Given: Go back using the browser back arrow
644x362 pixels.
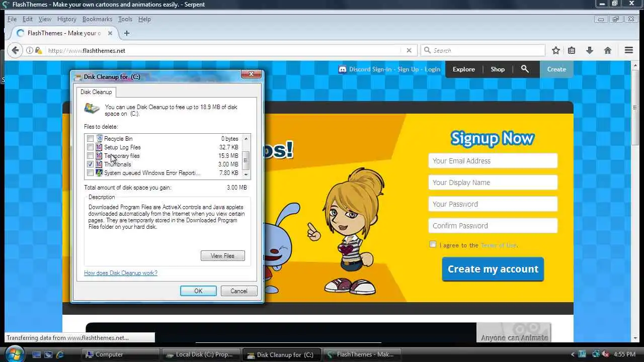Looking at the screenshot, I should point(15,50).
